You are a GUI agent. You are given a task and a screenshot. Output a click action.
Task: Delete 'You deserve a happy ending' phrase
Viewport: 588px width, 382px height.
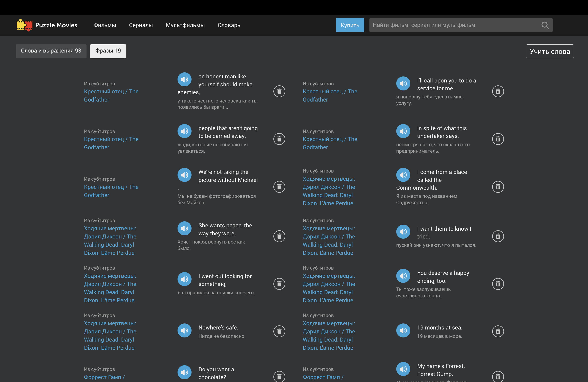tap(498, 284)
